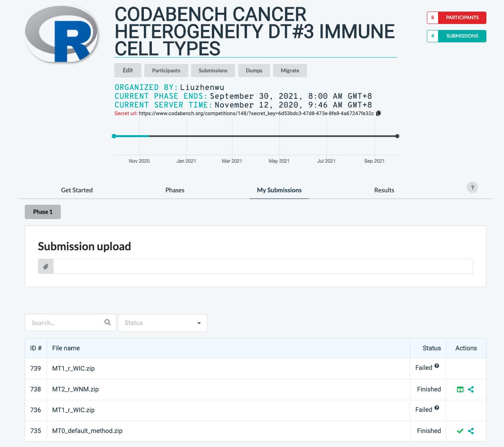
Task: Click the Migrate button
Action: pos(290,71)
